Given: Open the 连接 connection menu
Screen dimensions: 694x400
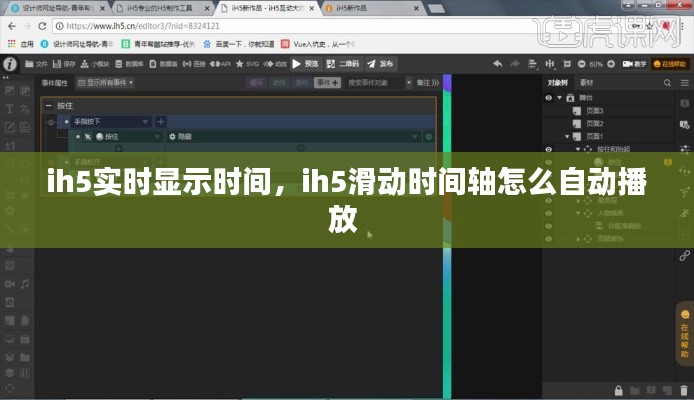Looking at the screenshot, I should coord(194,64).
